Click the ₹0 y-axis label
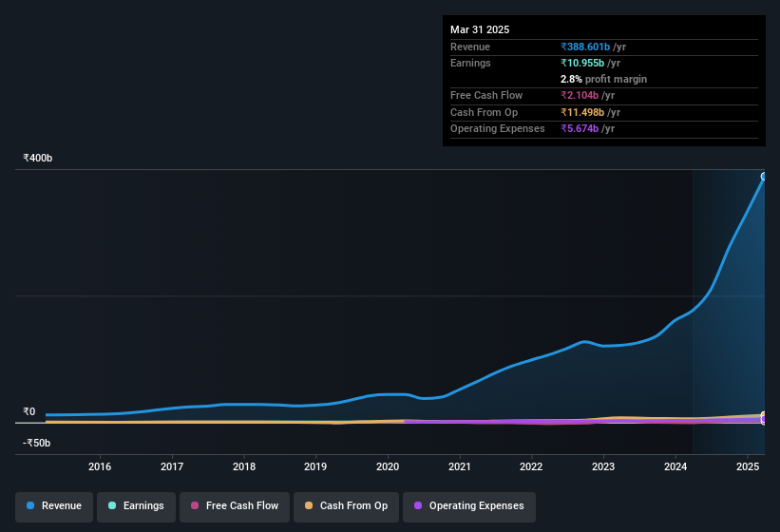The width and height of the screenshot is (780, 532). pyautogui.click(x=29, y=411)
